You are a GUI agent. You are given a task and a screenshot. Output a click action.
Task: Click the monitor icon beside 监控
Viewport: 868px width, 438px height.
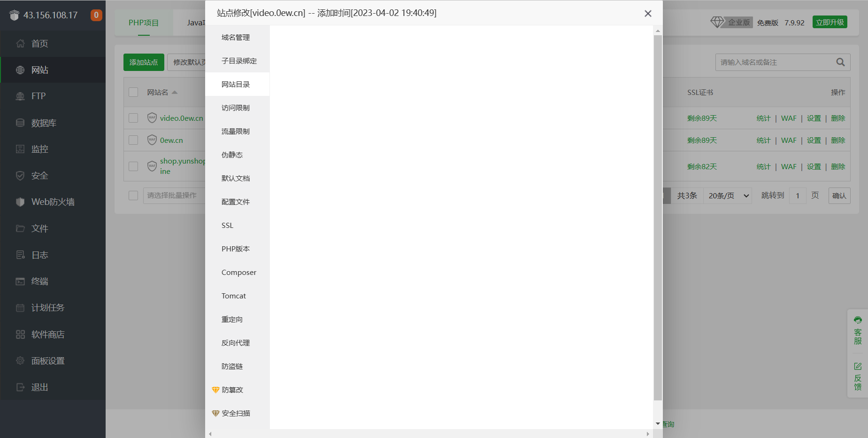click(x=20, y=149)
